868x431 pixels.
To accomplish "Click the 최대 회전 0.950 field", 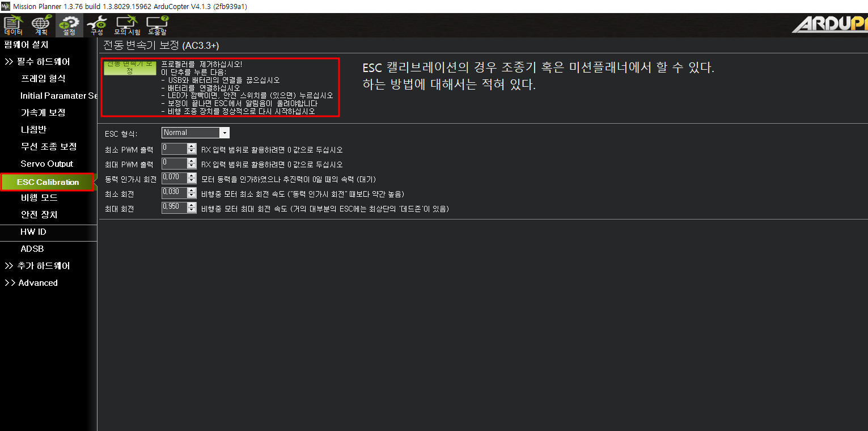I will coord(174,208).
